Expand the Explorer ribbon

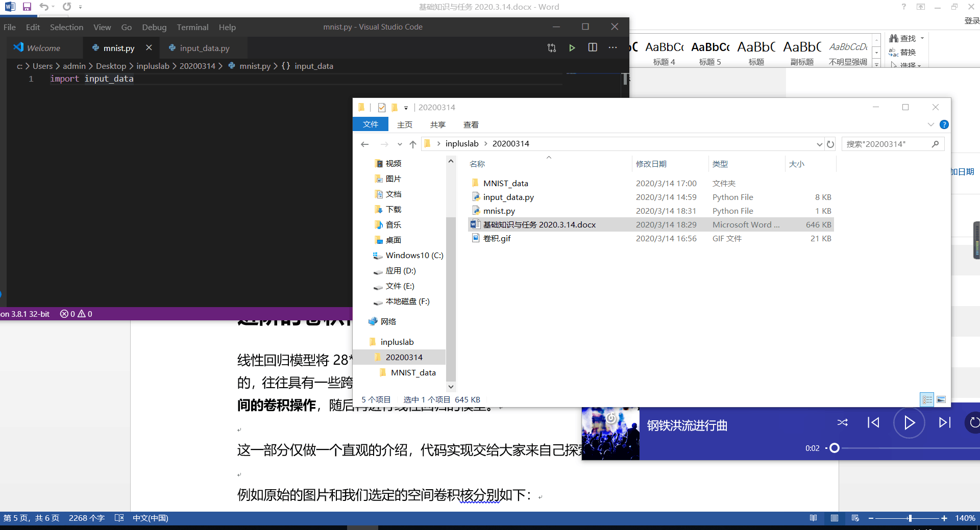(x=931, y=124)
